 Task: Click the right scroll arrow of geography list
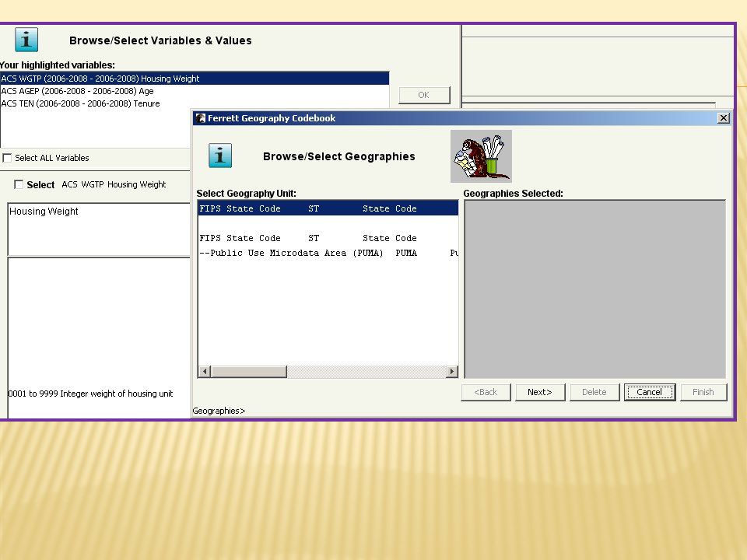[451, 372]
